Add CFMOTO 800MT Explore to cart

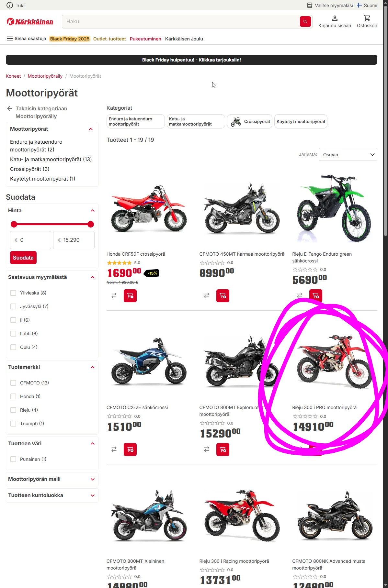point(223,449)
